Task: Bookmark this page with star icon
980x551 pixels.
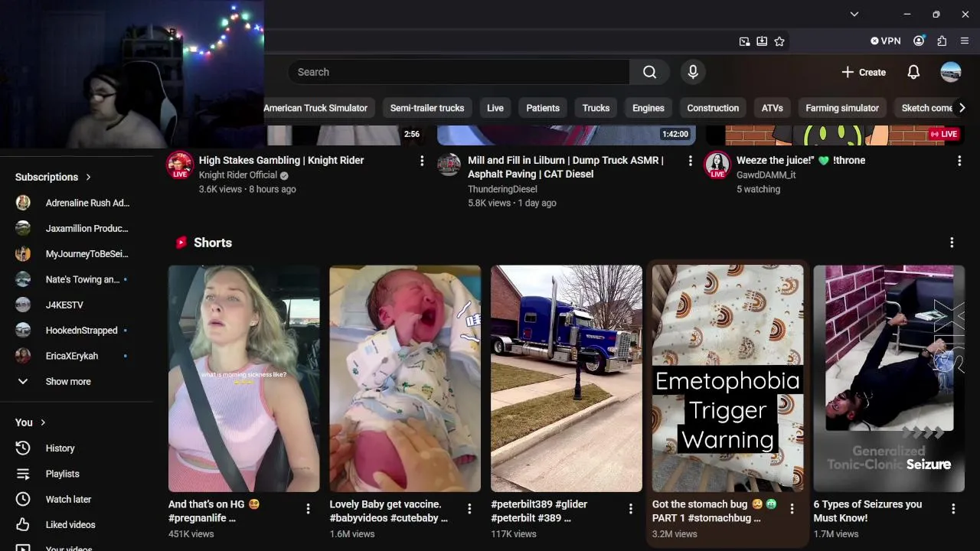Action: (779, 41)
